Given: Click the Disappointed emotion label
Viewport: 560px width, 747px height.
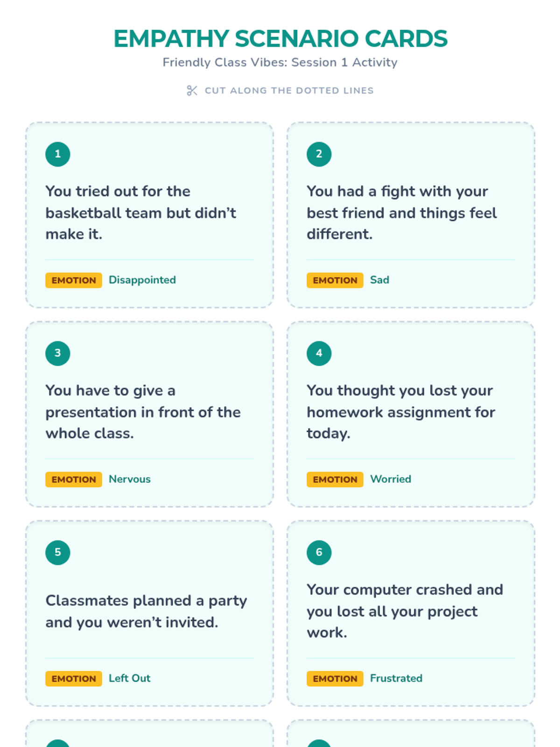Looking at the screenshot, I should pyautogui.click(x=142, y=280).
